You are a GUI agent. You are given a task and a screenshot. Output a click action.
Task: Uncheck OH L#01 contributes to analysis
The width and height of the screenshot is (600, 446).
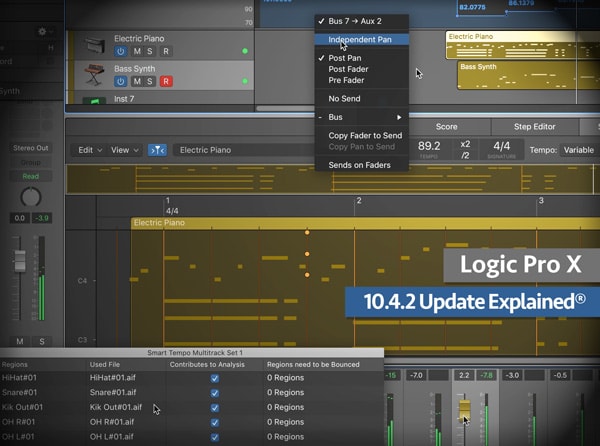(x=215, y=437)
